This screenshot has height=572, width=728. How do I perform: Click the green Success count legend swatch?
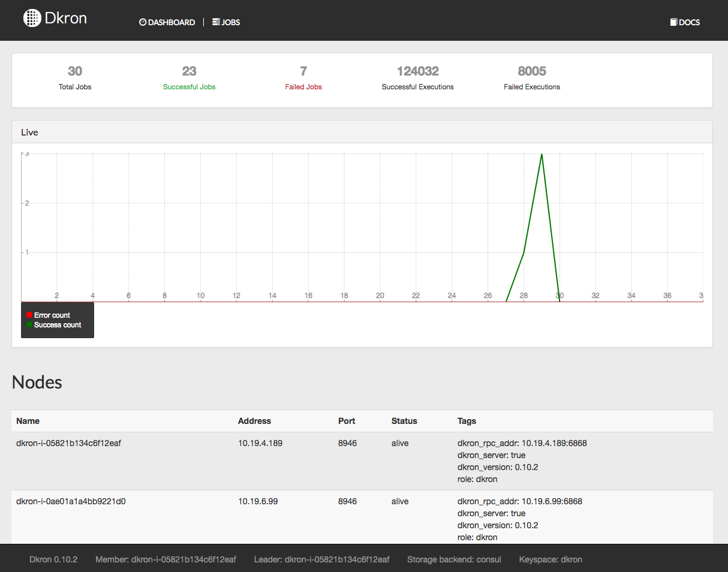[x=29, y=324]
